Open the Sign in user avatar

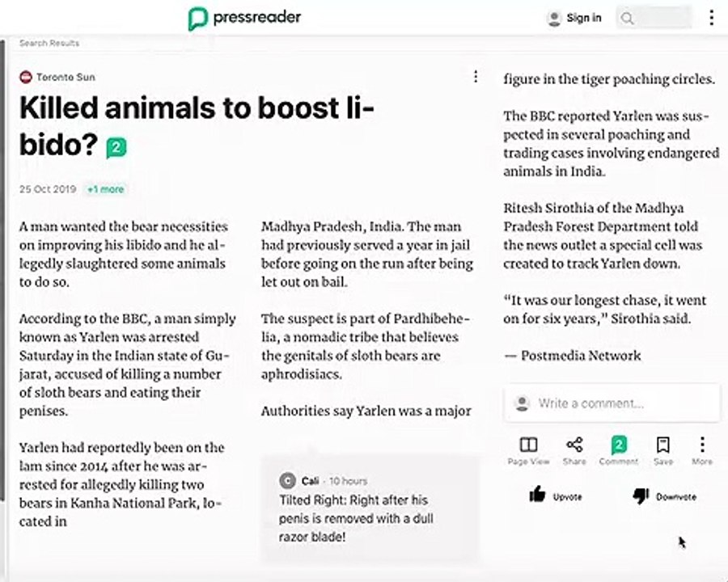point(554,18)
